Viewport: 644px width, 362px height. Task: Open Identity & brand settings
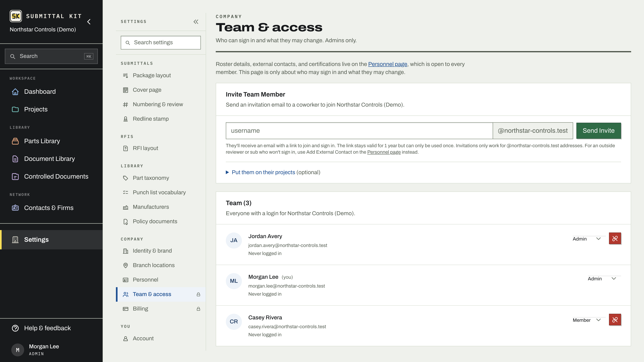(x=161, y=251)
